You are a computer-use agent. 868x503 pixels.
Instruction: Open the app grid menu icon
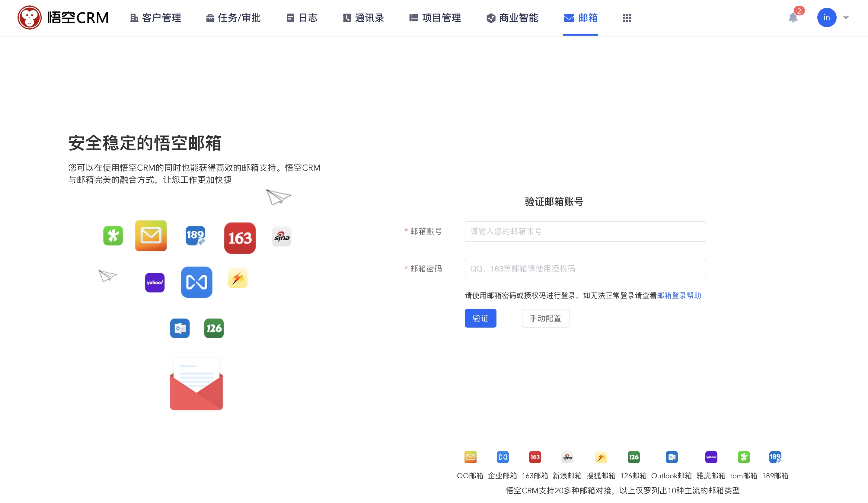point(627,18)
